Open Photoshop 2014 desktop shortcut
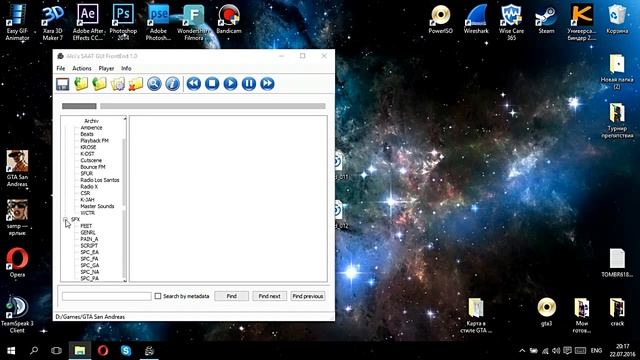This screenshot has width=640, height=360. point(123,22)
